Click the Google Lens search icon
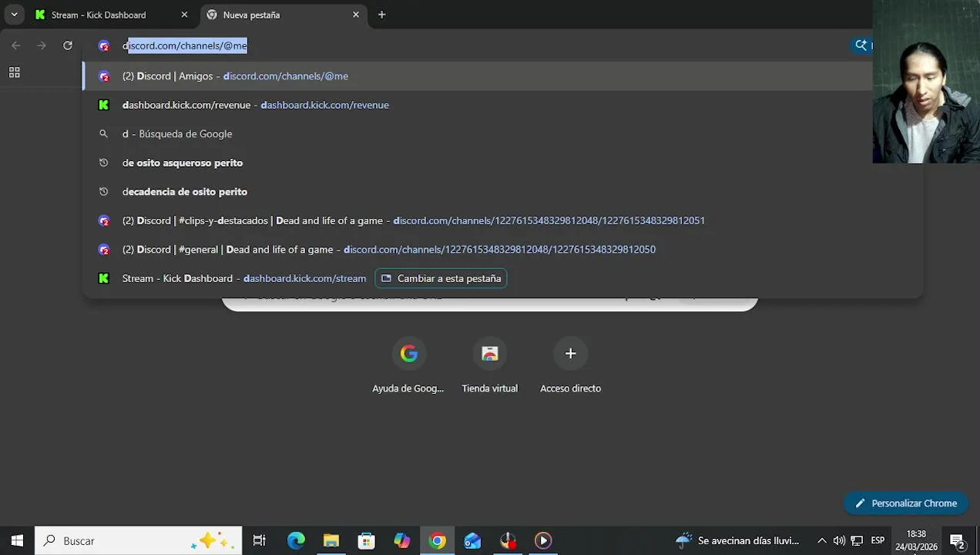Image resolution: width=980 pixels, height=555 pixels. click(x=861, y=45)
